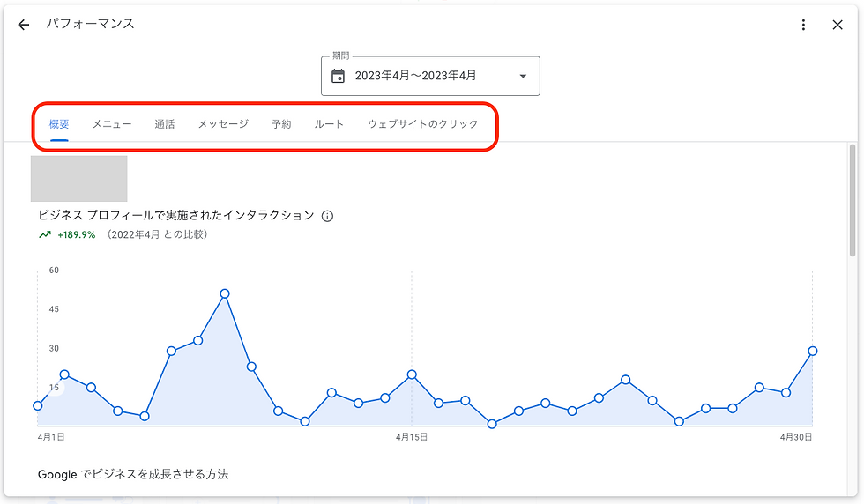This screenshot has width=864, height=504.
Task: Click the green trending-up arrow icon
Action: tap(45, 234)
